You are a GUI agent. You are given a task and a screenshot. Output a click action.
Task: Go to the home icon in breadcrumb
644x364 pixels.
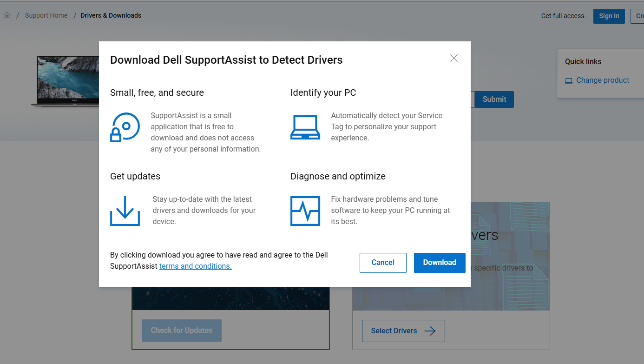[7, 15]
